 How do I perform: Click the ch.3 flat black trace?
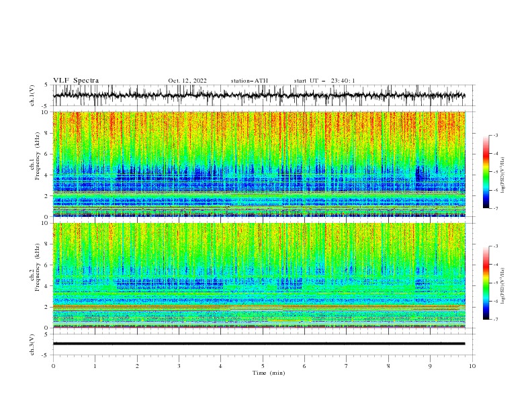click(x=259, y=344)
